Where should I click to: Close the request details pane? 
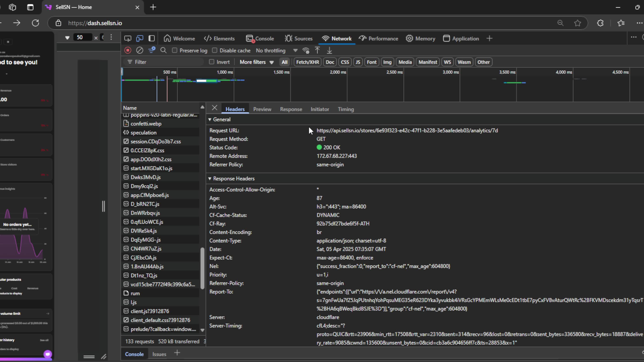click(x=214, y=108)
